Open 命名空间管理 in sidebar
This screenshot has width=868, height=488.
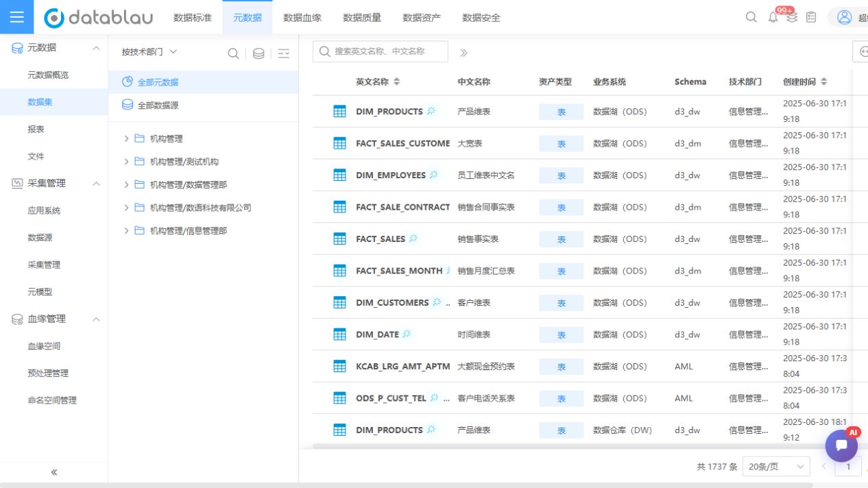coord(53,400)
